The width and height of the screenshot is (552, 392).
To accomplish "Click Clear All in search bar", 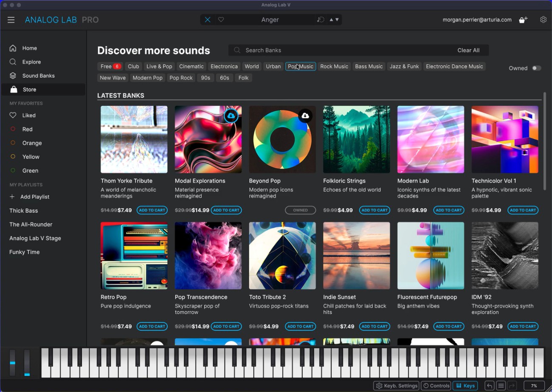I will point(468,50).
